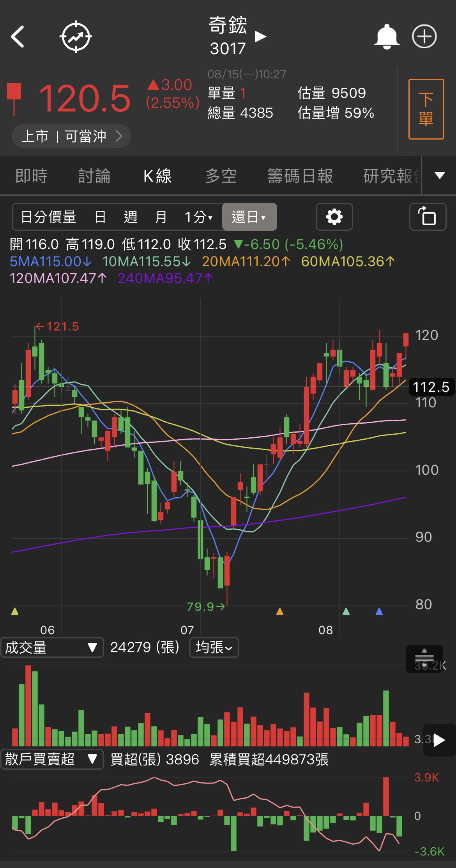Viewport: 456px width, 868px height.
Task: Open the chart target analysis icon
Action: point(76,37)
